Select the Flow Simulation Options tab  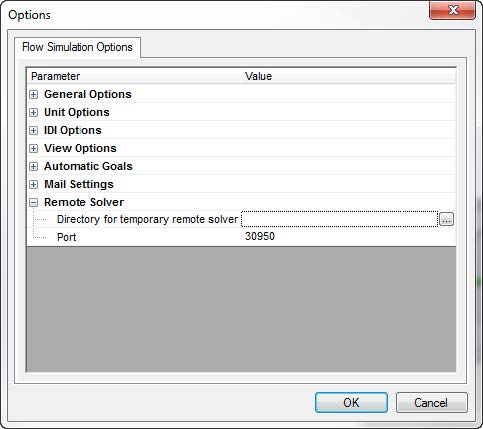click(77, 47)
